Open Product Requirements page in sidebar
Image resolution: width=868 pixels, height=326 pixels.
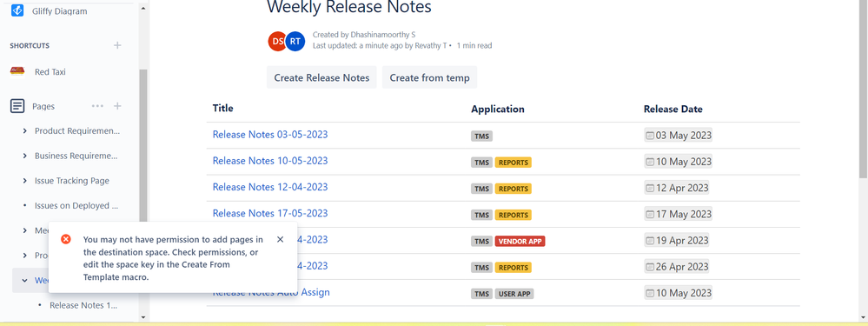(x=77, y=131)
